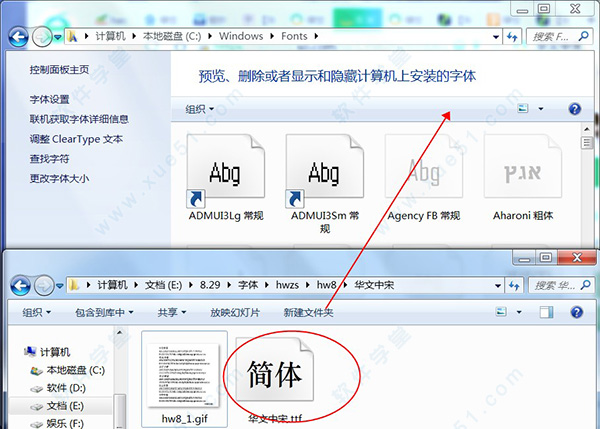This screenshot has width=600, height=429.
Task: Click 放映幻灯片 in the toolbar
Action: point(234,313)
